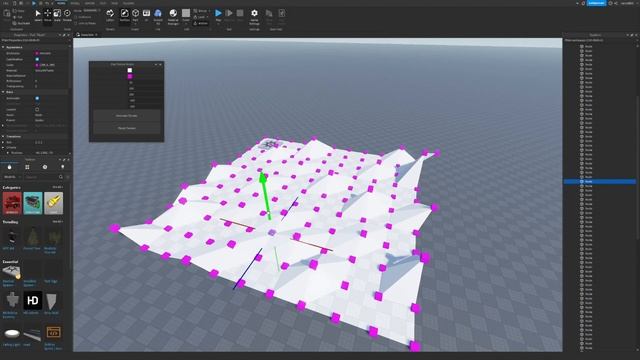Select the HD Admin asset thumbnail
This screenshot has width=640, height=360.
[x=33, y=301]
